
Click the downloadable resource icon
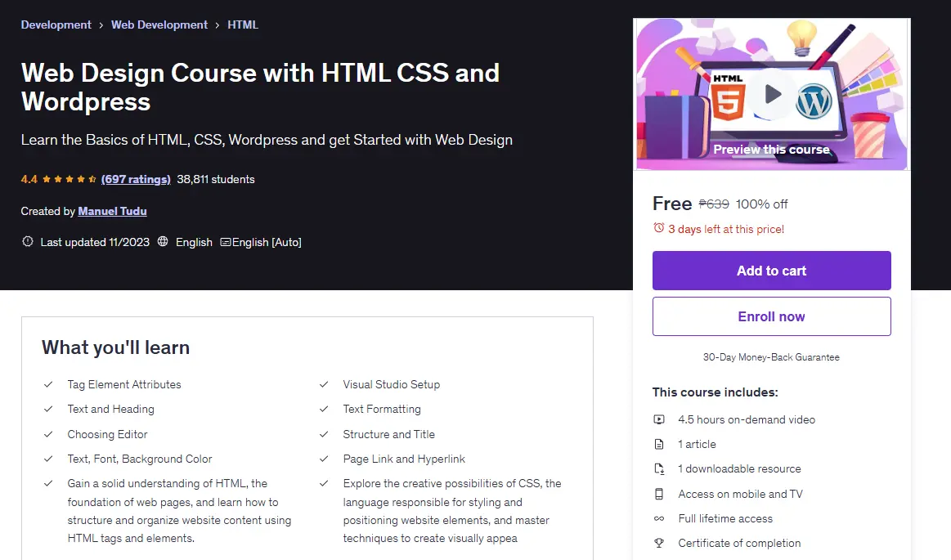click(x=659, y=468)
